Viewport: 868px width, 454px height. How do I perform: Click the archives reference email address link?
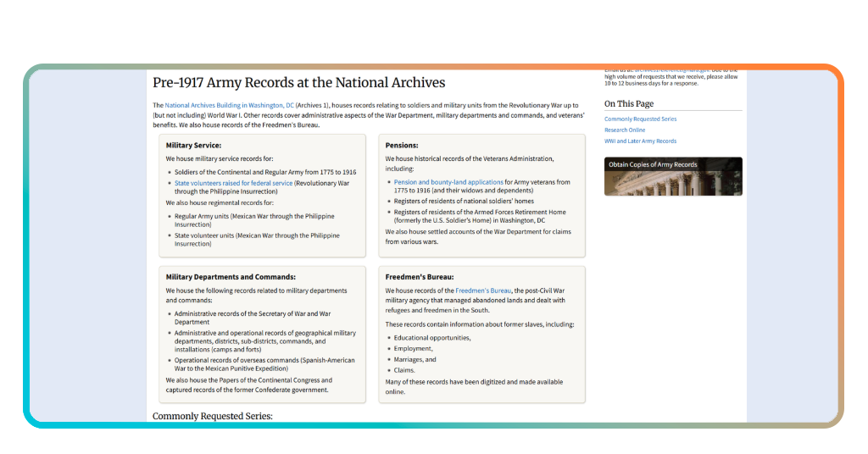[671, 71]
